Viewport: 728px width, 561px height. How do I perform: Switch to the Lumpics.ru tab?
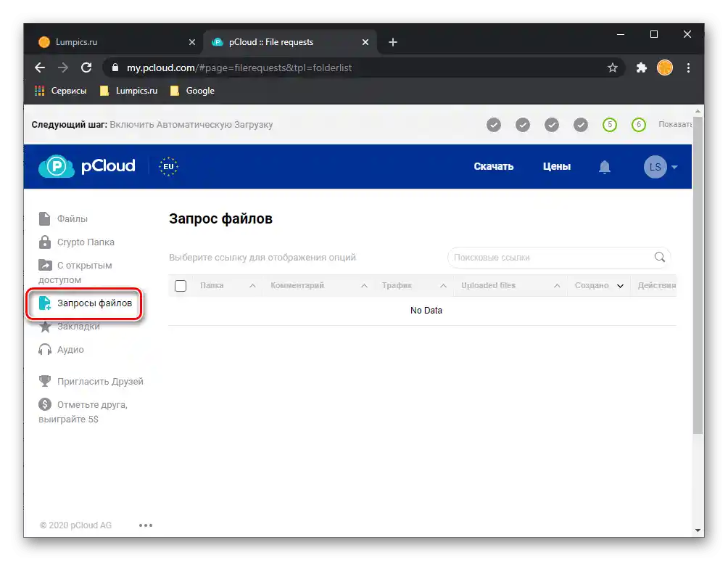(x=116, y=42)
